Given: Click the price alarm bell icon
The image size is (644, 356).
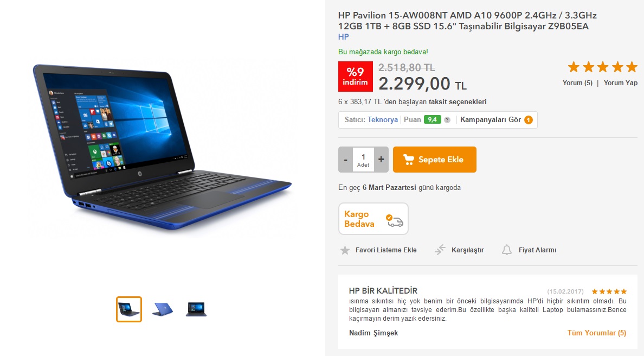Looking at the screenshot, I should tap(507, 250).
